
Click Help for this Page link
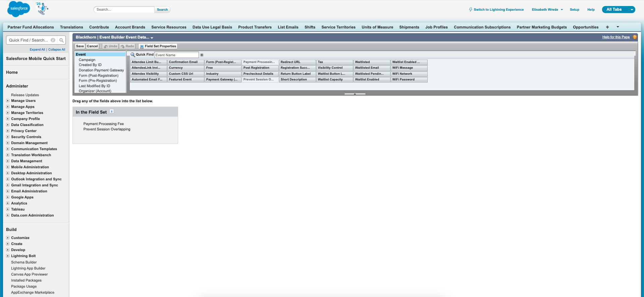click(616, 37)
